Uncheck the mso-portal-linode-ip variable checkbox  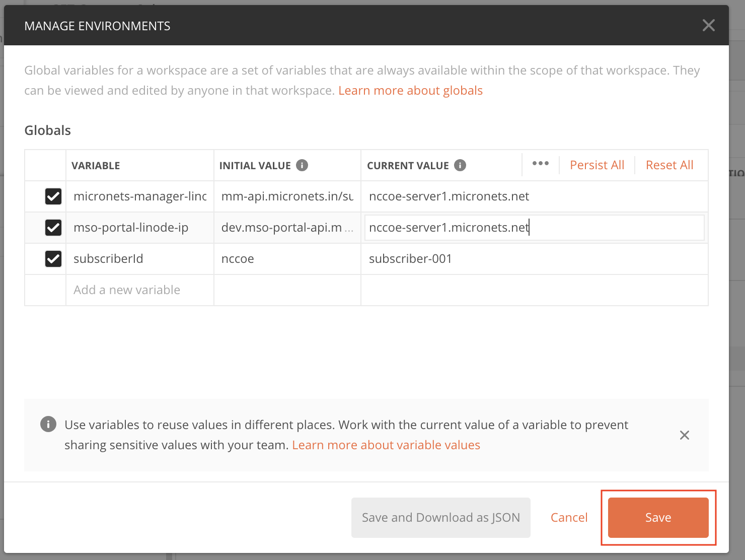pos(53,228)
